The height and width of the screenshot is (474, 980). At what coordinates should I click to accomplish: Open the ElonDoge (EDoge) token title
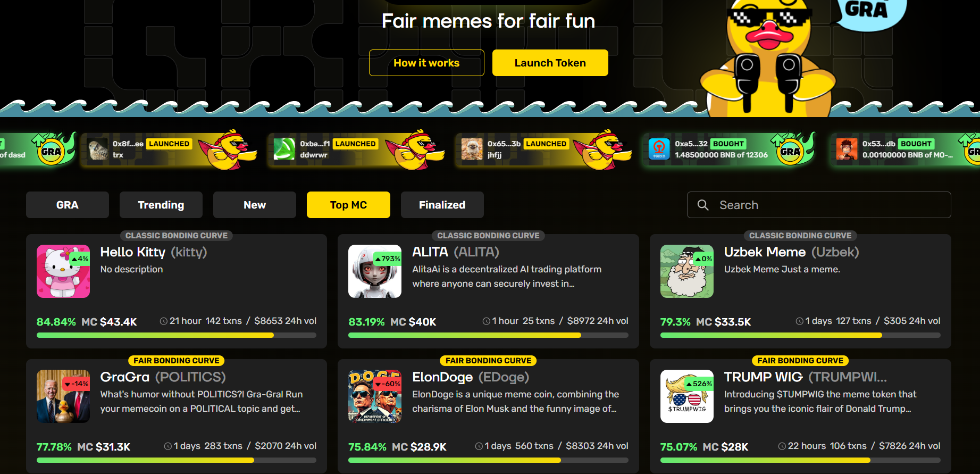471,377
